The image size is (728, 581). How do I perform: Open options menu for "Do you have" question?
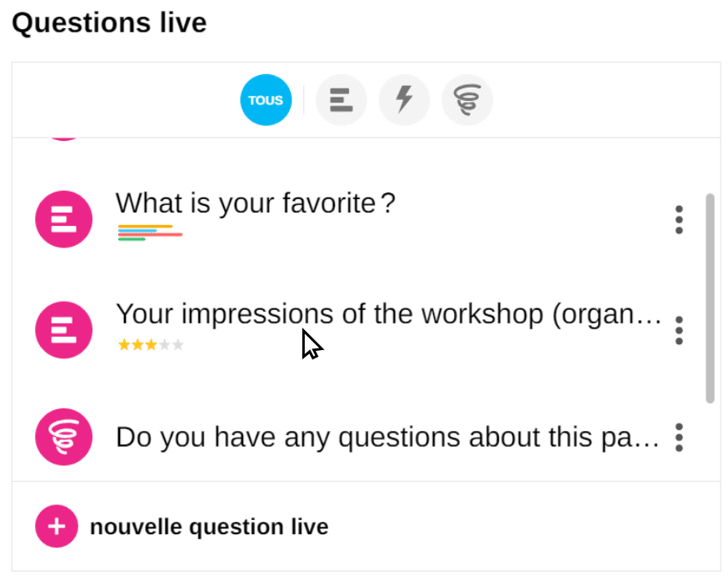679,437
